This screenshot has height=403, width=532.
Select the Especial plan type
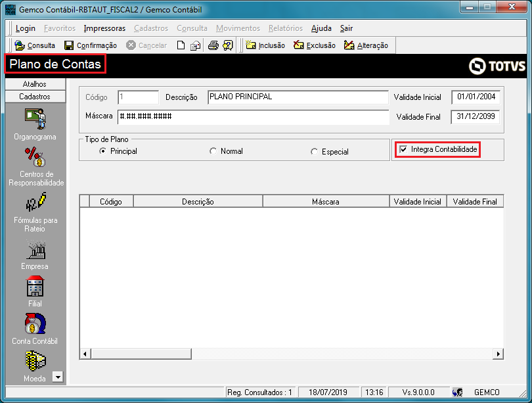coord(330,152)
